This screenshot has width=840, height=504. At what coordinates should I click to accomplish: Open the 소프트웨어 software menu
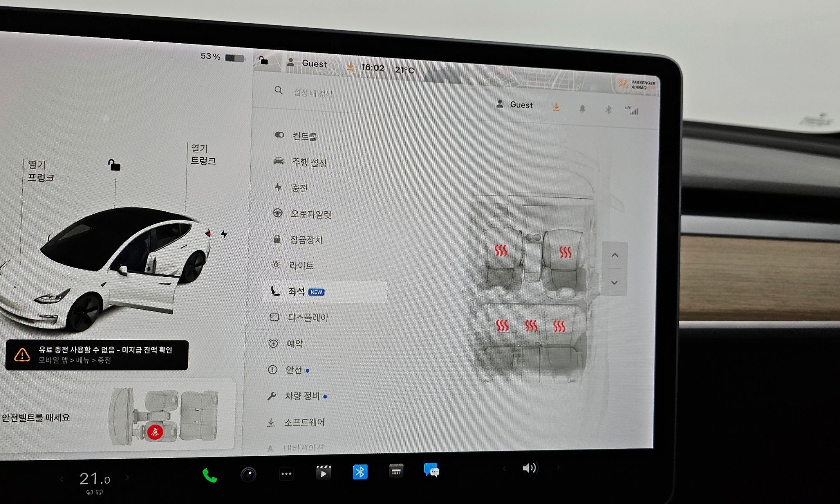click(x=296, y=422)
